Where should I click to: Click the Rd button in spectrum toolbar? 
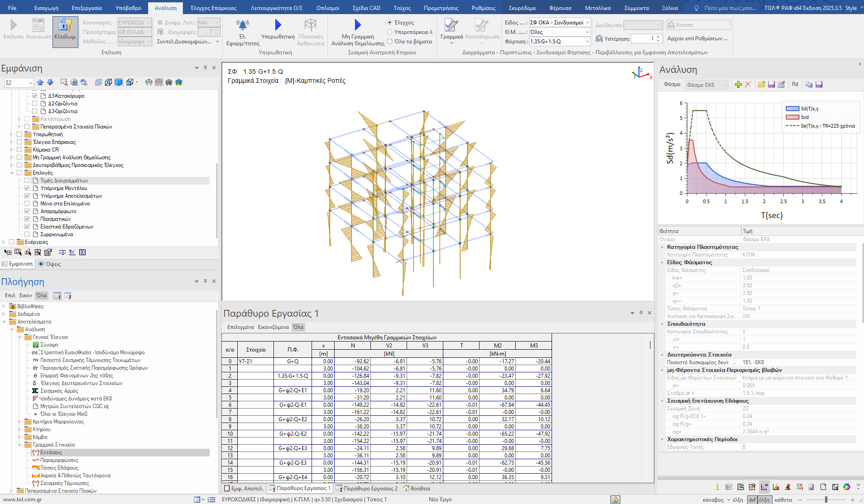pyautogui.click(x=795, y=85)
